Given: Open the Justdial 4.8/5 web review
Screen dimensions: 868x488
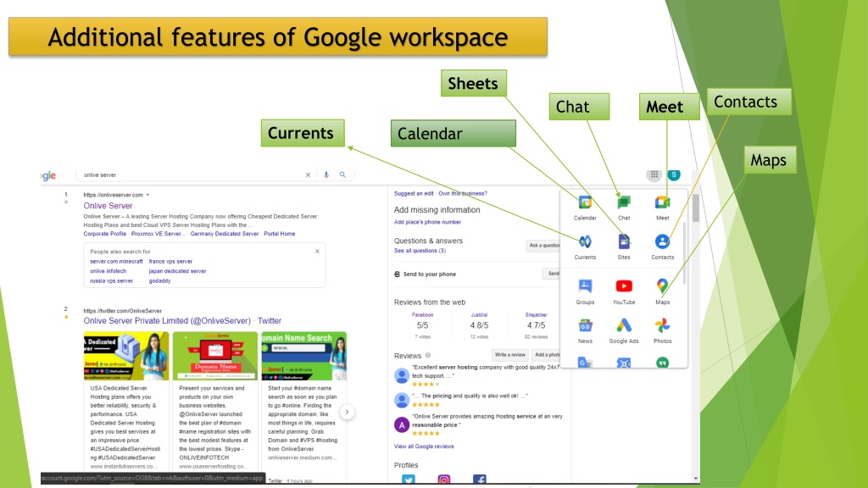Looking at the screenshot, I should click(480, 325).
